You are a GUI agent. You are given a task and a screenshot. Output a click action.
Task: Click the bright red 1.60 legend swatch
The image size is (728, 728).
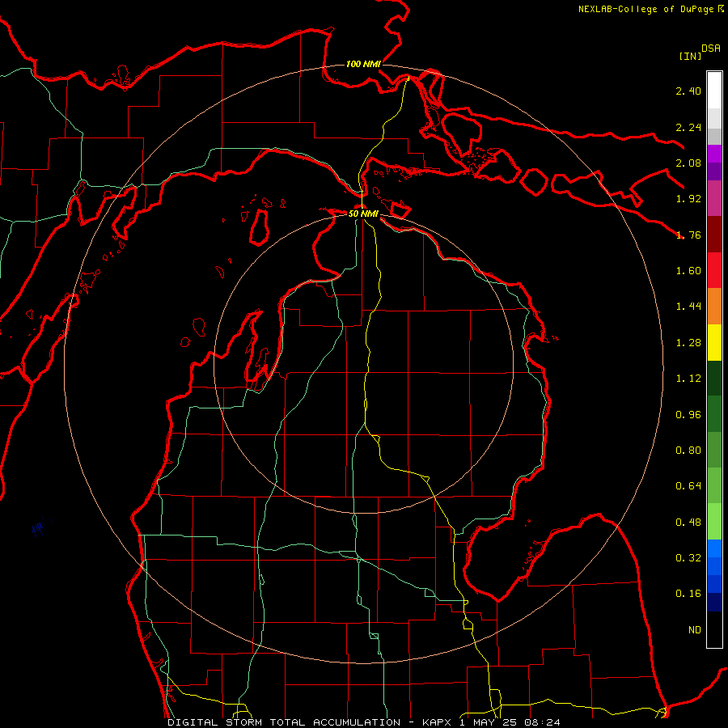tap(714, 270)
